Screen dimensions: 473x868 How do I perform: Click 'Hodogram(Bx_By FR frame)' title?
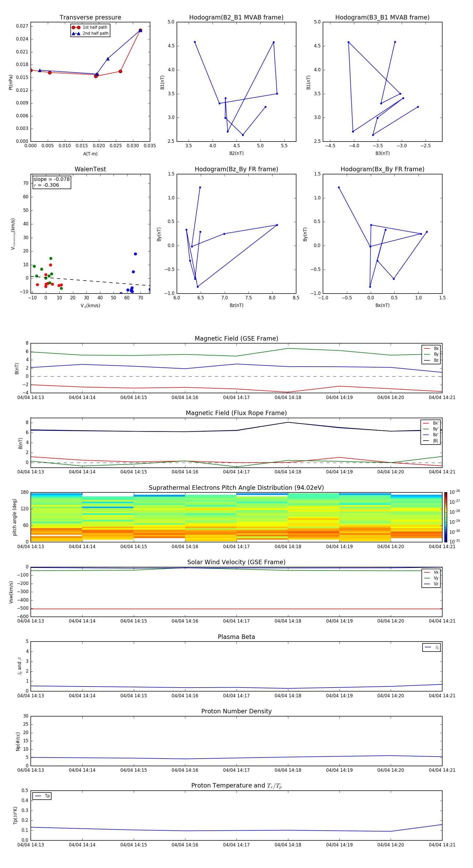point(382,169)
